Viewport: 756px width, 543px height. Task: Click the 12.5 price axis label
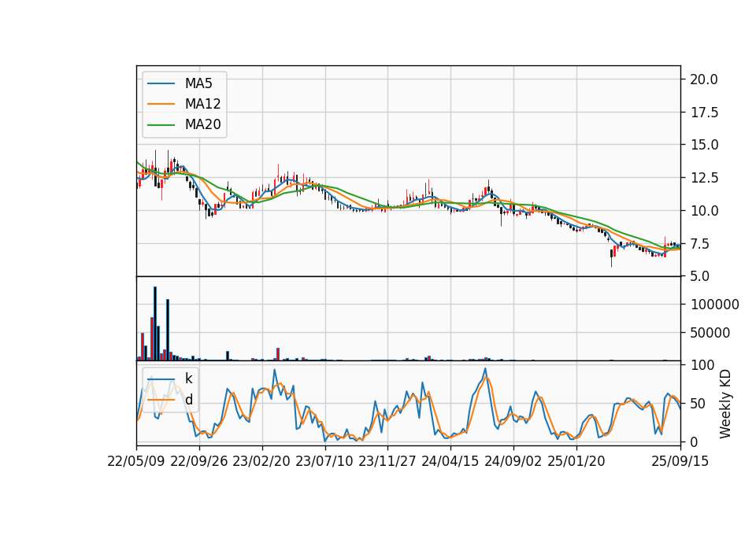(x=704, y=178)
